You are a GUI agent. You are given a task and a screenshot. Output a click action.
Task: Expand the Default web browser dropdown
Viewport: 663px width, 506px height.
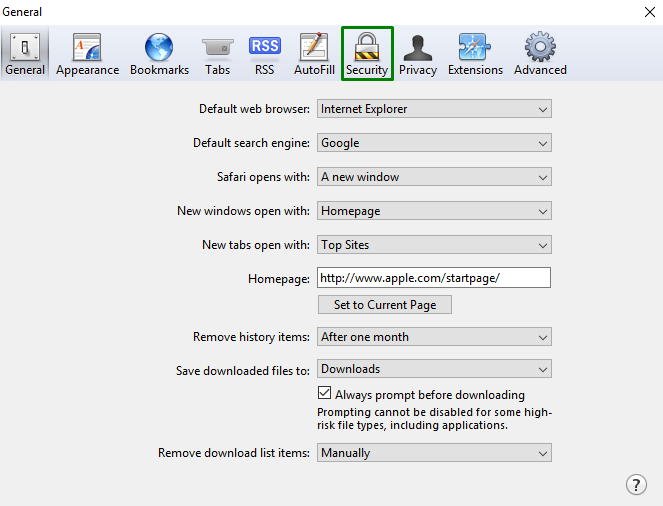[434, 109]
